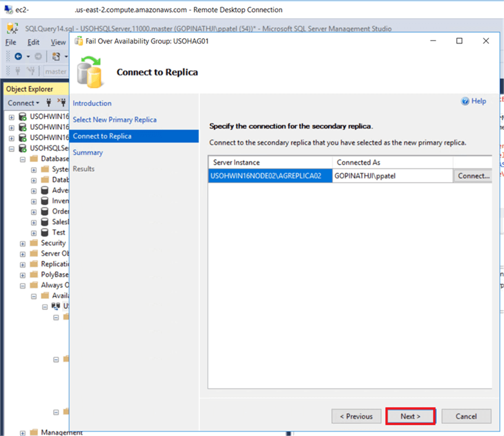
Task: Open the View menu in SSMS
Action: pyautogui.click(x=58, y=42)
